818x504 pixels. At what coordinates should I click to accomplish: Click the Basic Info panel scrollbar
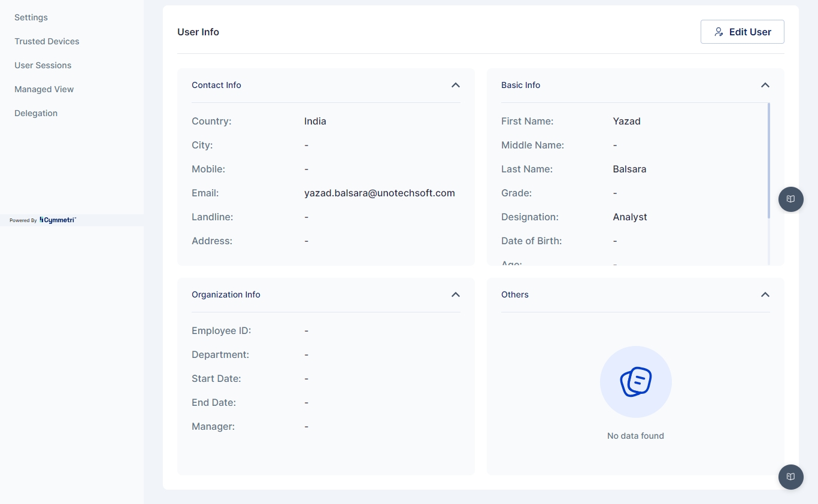(x=768, y=160)
